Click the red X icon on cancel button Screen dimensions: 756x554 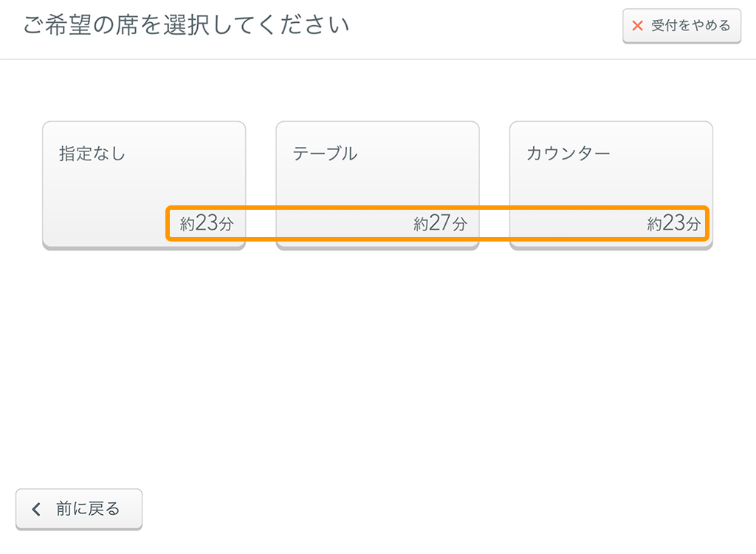tap(637, 26)
